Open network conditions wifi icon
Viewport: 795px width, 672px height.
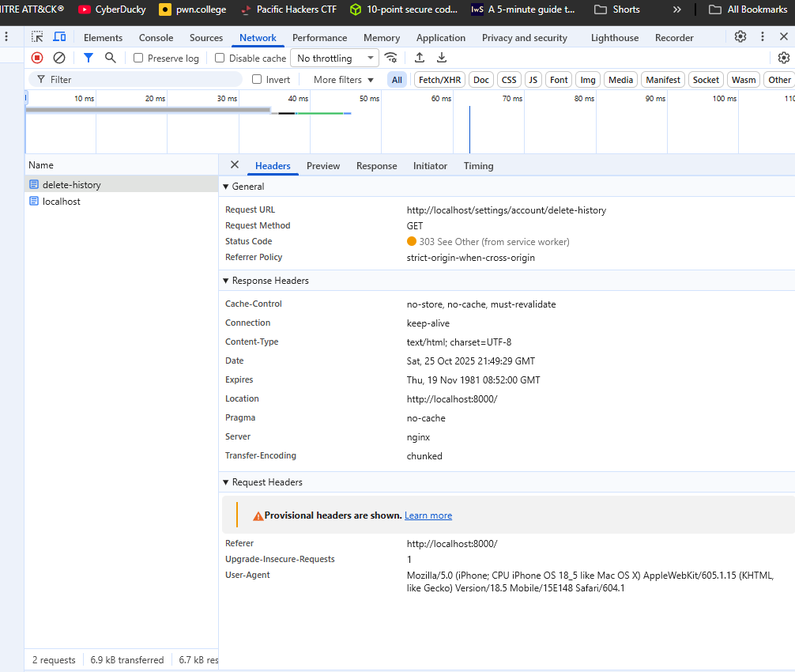(391, 58)
